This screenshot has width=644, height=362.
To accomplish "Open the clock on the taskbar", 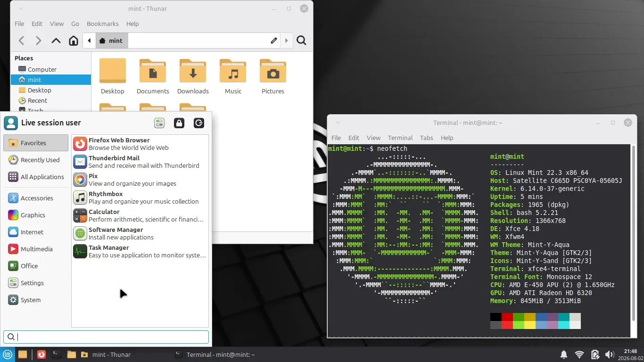I will click(630, 354).
